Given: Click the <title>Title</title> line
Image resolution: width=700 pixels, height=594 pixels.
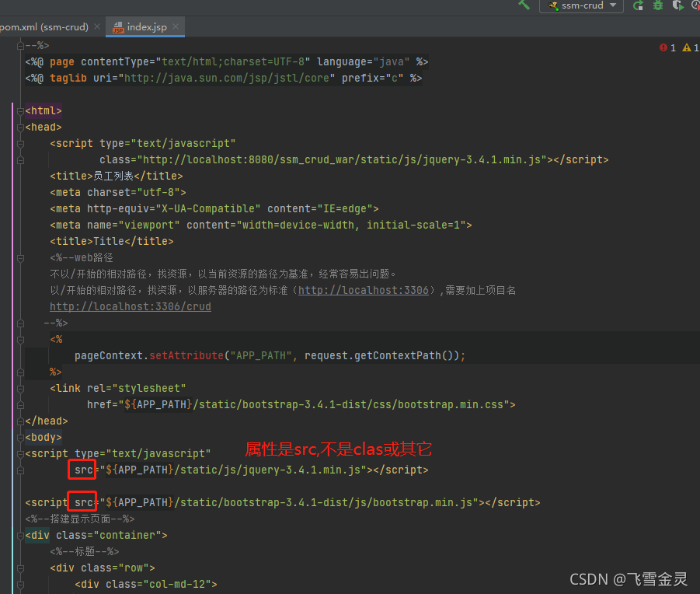Looking at the screenshot, I should pyautogui.click(x=112, y=242).
